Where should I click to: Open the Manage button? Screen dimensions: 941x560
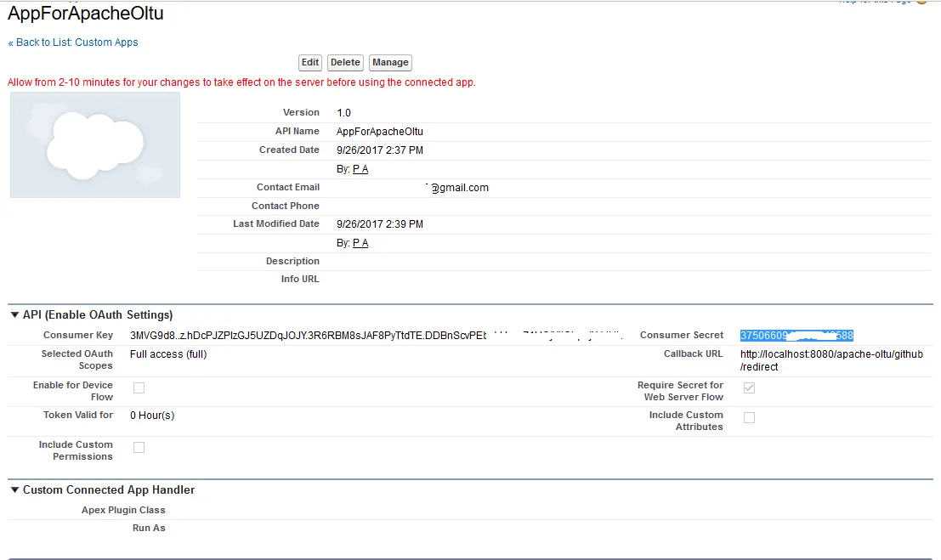[390, 62]
